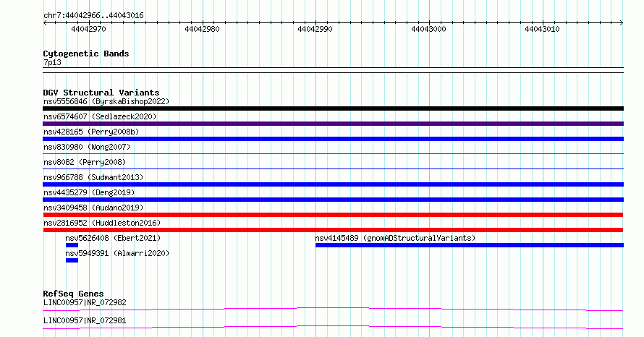Open the nsv428165 (Perry2008b) label

91,132
